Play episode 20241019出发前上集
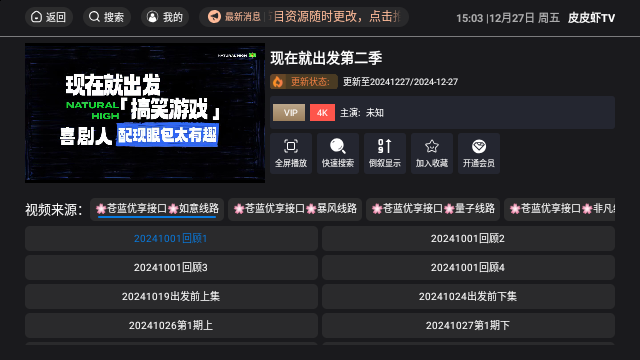Viewport: 640px width, 360px height. click(171, 296)
